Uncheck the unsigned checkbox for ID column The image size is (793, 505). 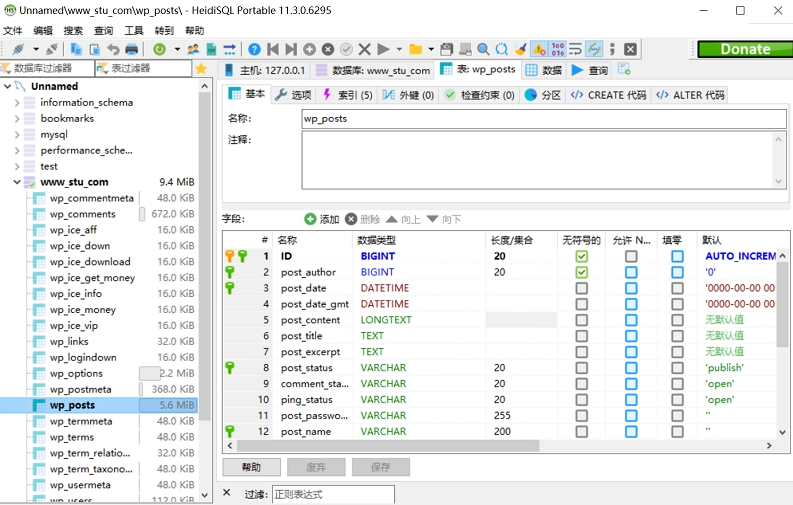pos(582,256)
